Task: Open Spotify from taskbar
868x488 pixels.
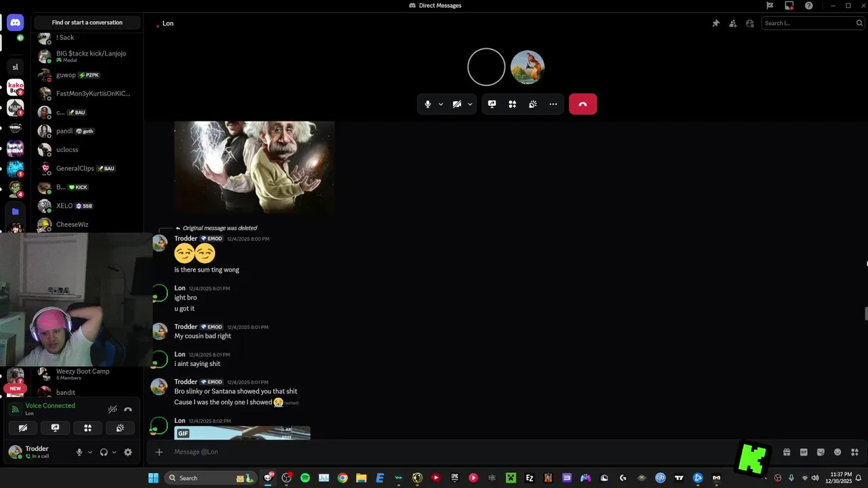Action: tap(305, 478)
